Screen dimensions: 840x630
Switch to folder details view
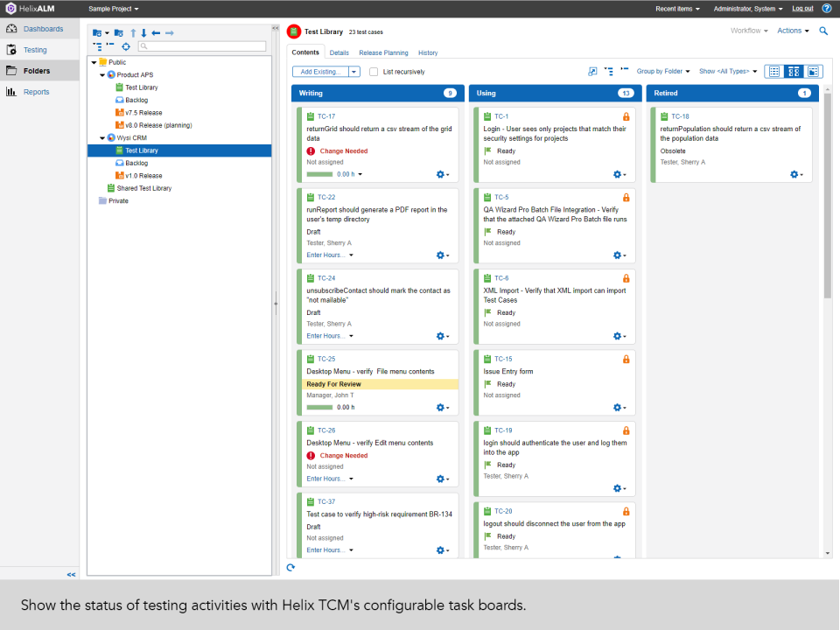point(813,71)
